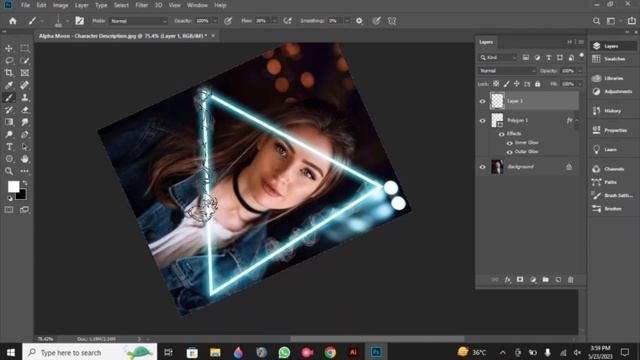Screen dimensions: 640x360
Task: Open the brush Opacity dropdown arrow
Action: point(215,21)
